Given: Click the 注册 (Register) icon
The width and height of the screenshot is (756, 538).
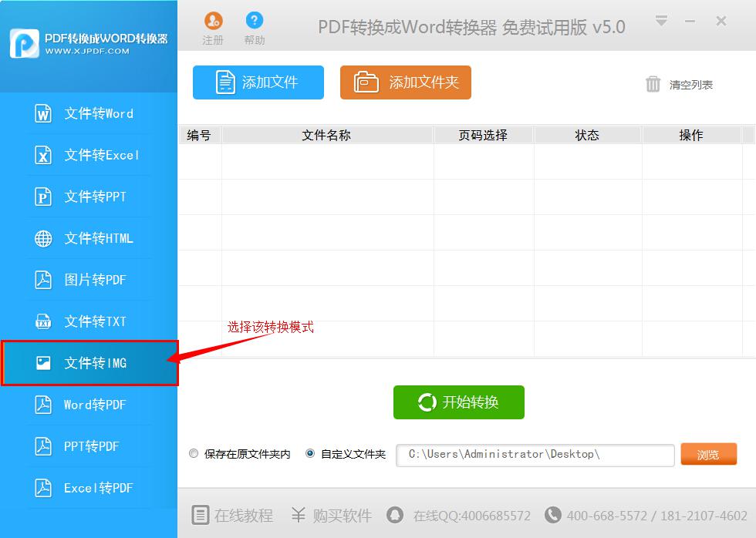Looking at the screenshot, I should coord(213,22).
